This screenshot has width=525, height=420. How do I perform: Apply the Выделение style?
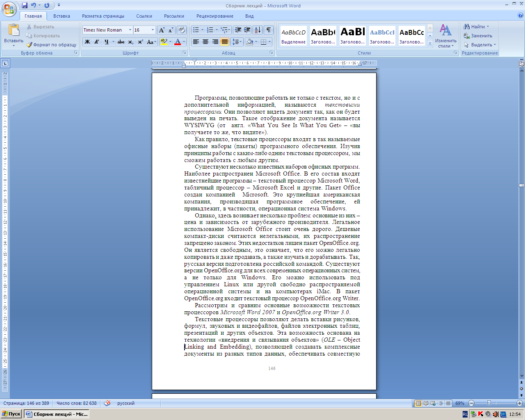293,36
